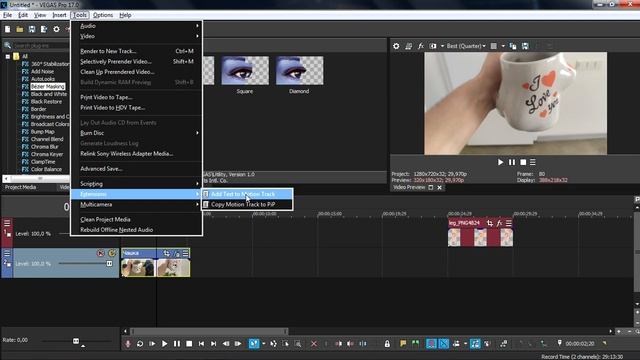Open the preview transport hamburger menu
640x360 pixels.
click(x=533, y=162)
